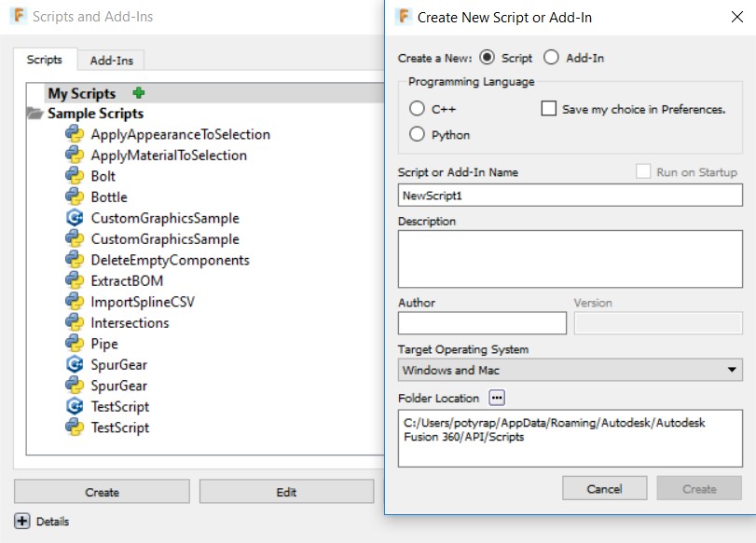Click the Python icon beside ExtractBOM
Screen dimensions: 756x543
[75, 280]
